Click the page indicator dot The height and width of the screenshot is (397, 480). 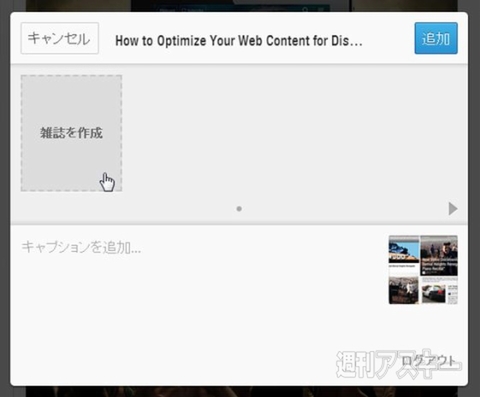pyautogui.click(x=239, y=209)
